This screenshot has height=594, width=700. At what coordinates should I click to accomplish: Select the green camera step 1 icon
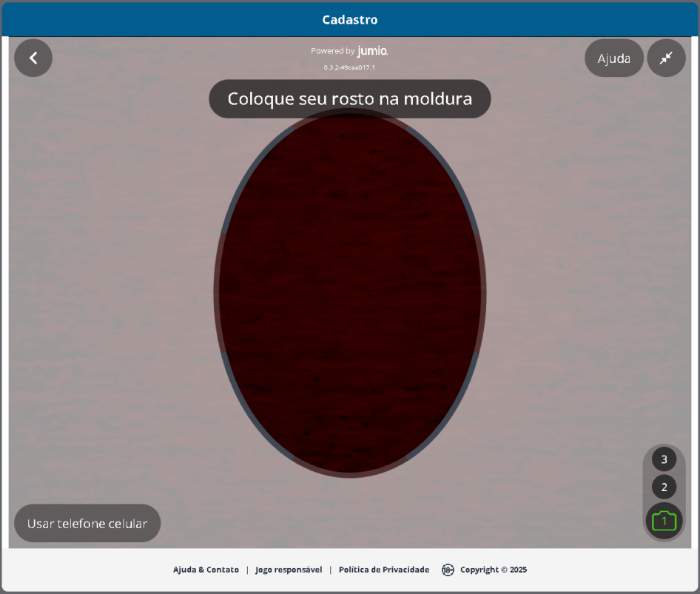pos(664,521)
